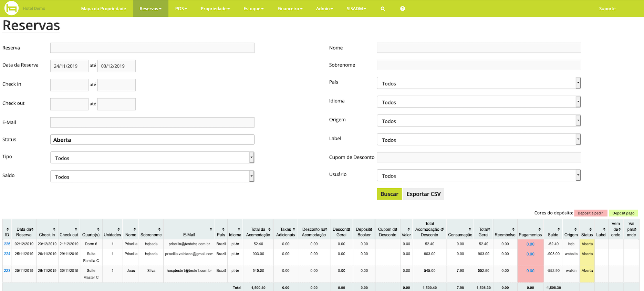Screen dimensions: 644x291
Task: Open the SISADM menu
Action: [356, 9]
